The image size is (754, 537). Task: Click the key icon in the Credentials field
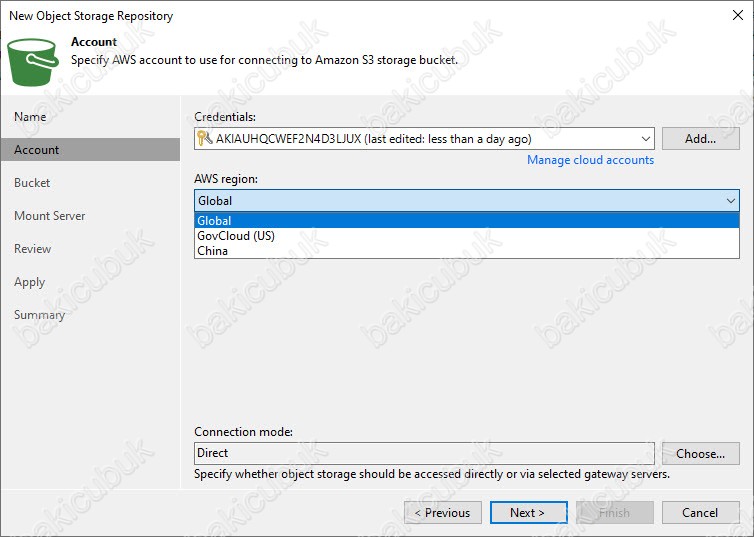[x=204, y=138]
